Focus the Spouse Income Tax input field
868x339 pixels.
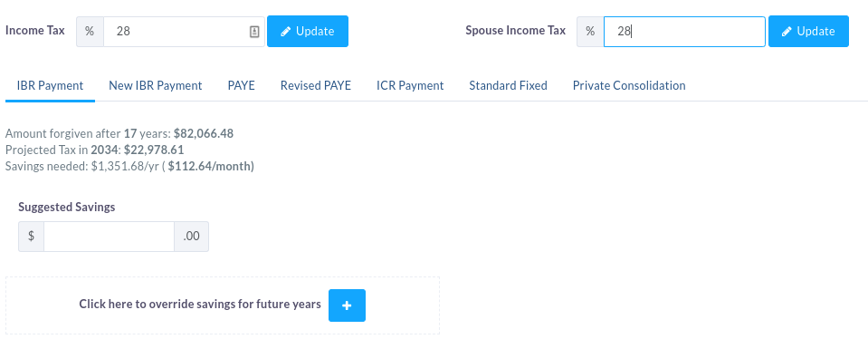click(x=684, y=32)
